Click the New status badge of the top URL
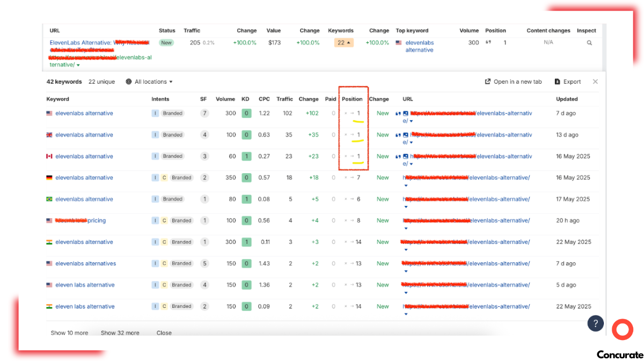Screen dimensions: 644x362 [166, 42]
